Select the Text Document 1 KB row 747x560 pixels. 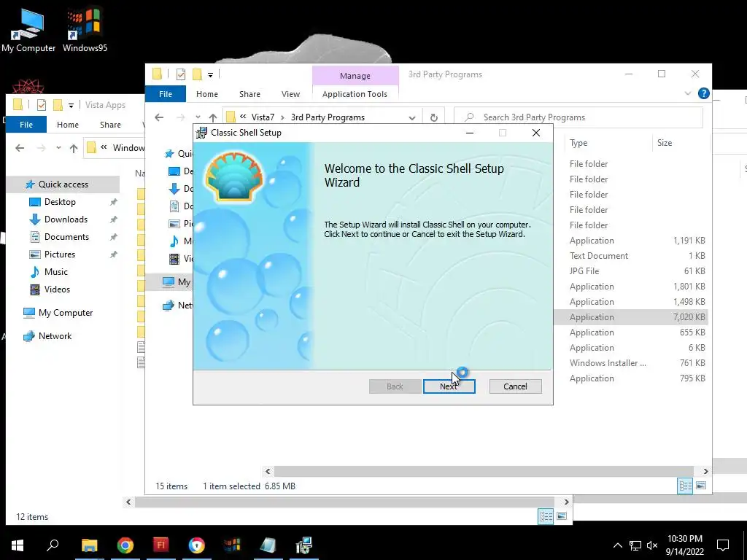(631, 256)
